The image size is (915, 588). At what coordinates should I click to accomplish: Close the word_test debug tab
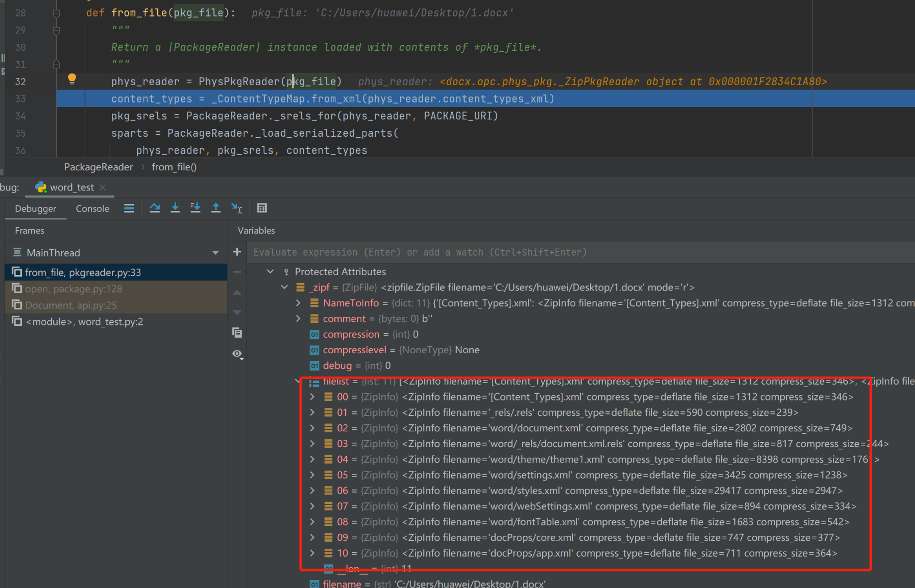102,188
